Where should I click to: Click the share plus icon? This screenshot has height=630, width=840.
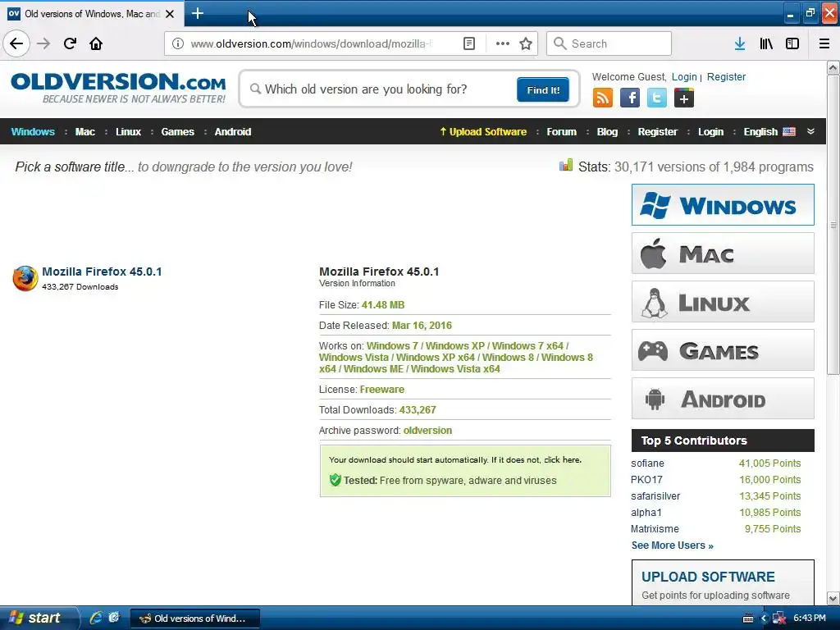click(x=684, y=98)
